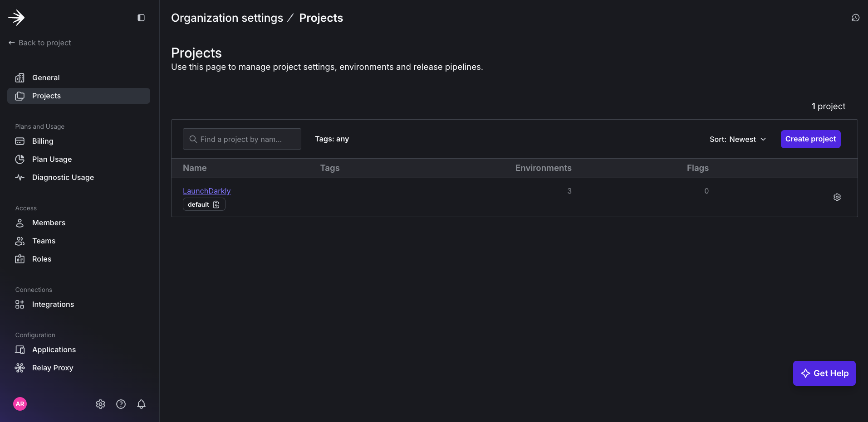Open the account settings gear near the avatar

pyautogui.click(x=100, y=404)
